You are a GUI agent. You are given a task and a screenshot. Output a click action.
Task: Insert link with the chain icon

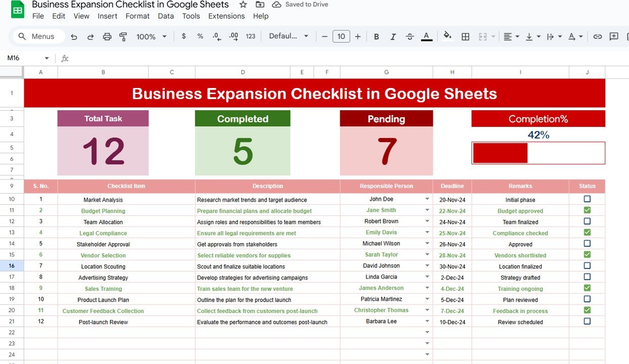597,36
